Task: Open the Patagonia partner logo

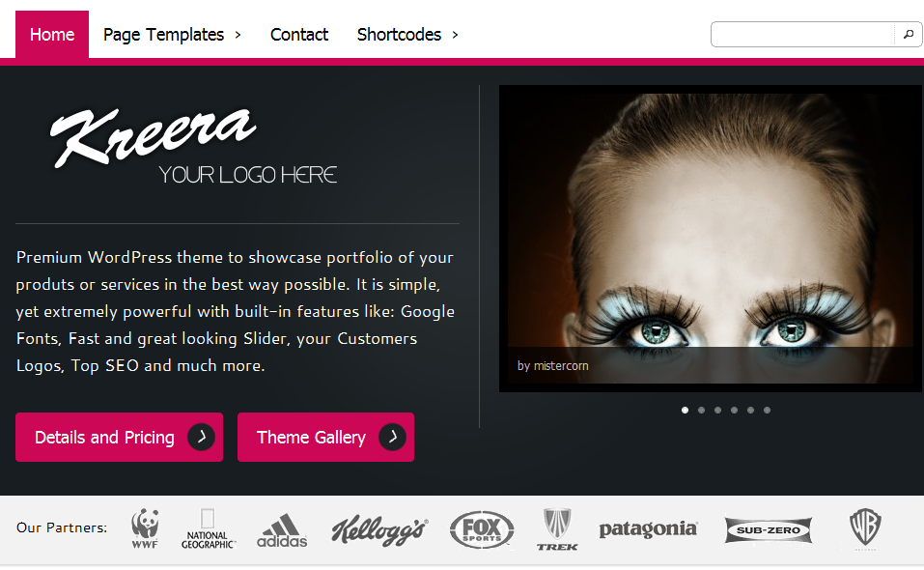Action: pos(648,528)
